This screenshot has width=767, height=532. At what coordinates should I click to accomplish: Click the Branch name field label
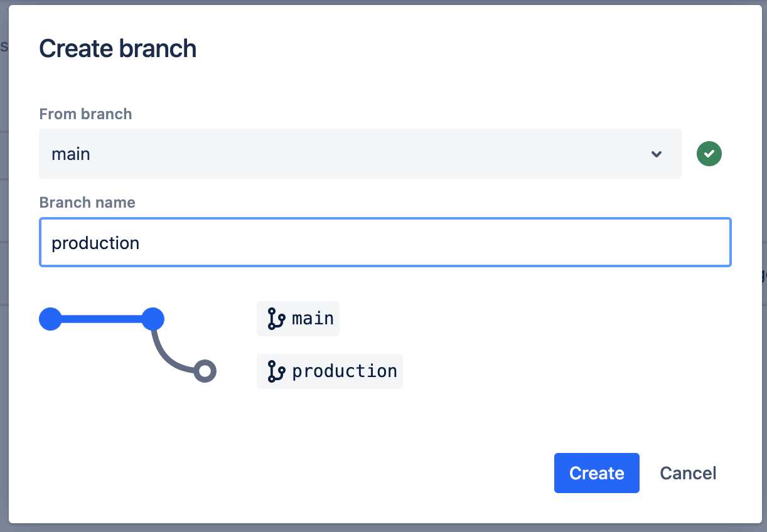pyautogui.click(x=87, y=203)
